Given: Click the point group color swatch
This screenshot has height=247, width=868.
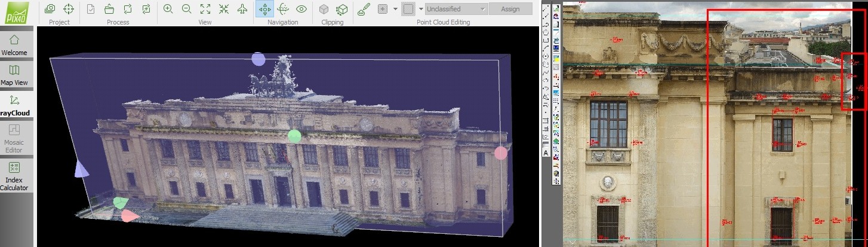Looking at the screenshot, I should [x=408, y=9].
